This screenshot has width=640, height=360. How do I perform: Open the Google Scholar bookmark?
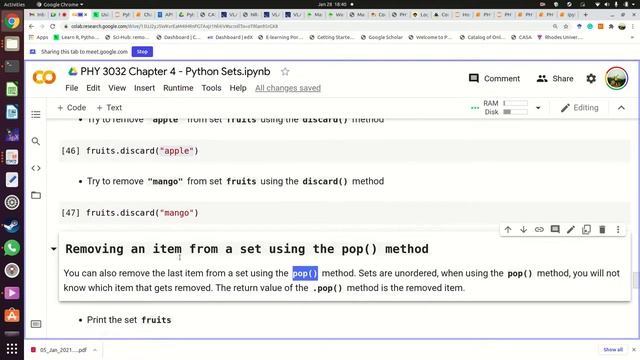click(x=382, y=37)
